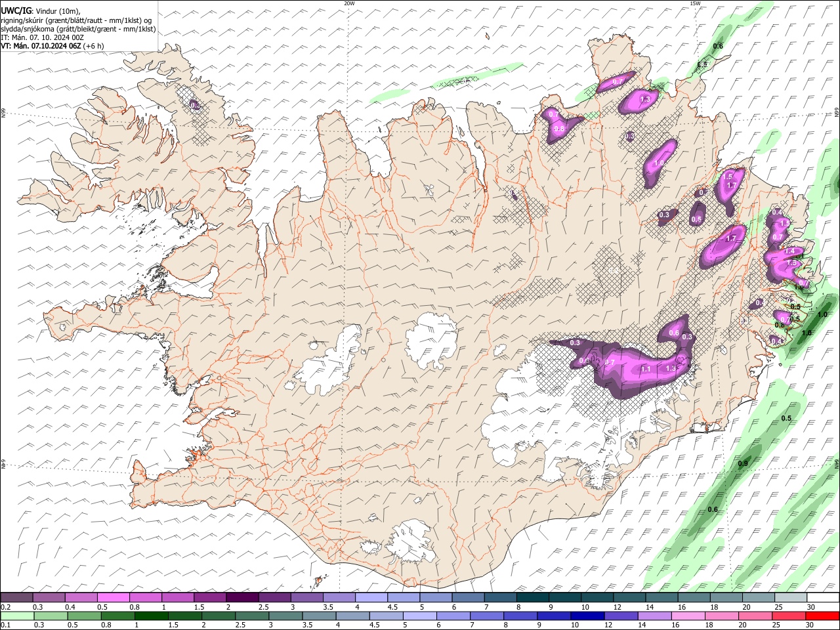Click the '20W' longitude label

pos(350,3)
